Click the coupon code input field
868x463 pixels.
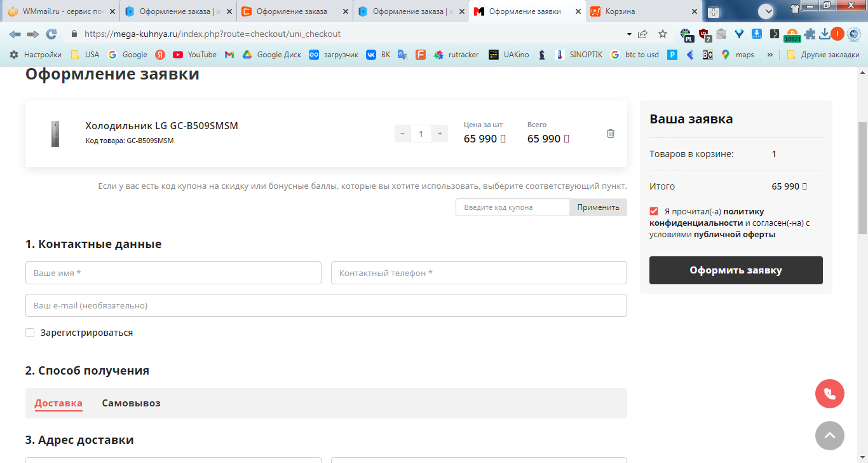(x=513, y=207)
